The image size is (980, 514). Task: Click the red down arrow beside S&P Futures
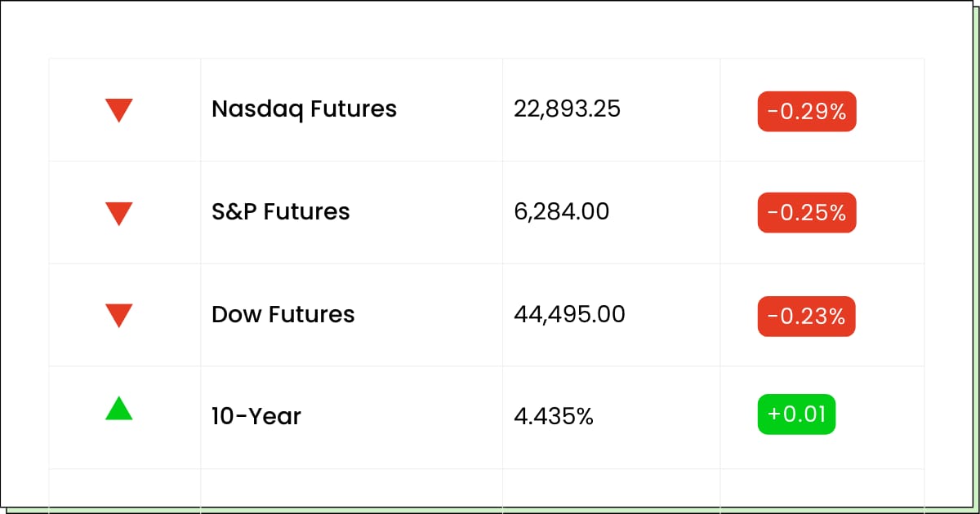pyautogui.click(x=118, y=213)
